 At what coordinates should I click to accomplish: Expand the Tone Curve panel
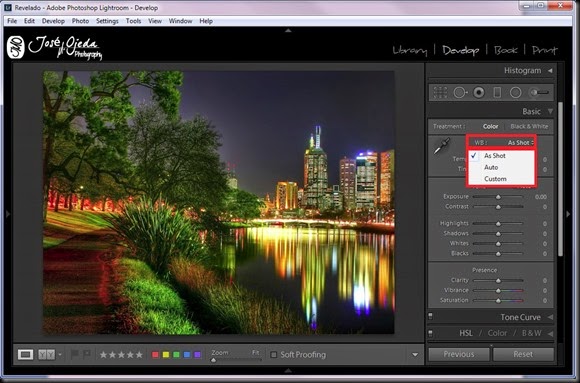point(550,317)
